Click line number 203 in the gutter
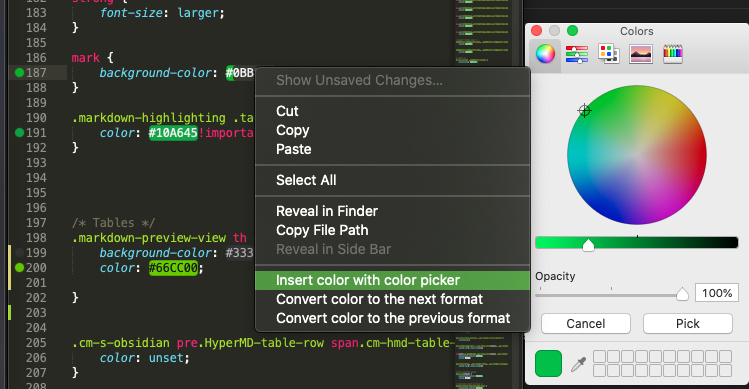This screenshot has height=389, width=749. click(36, 313)
